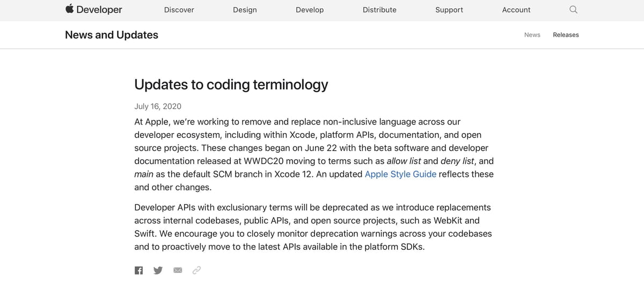This screenshot has width=644, height=288.
Task: Click the News and Updates heading
Action: pyautogui.click(x=112, y=35)
